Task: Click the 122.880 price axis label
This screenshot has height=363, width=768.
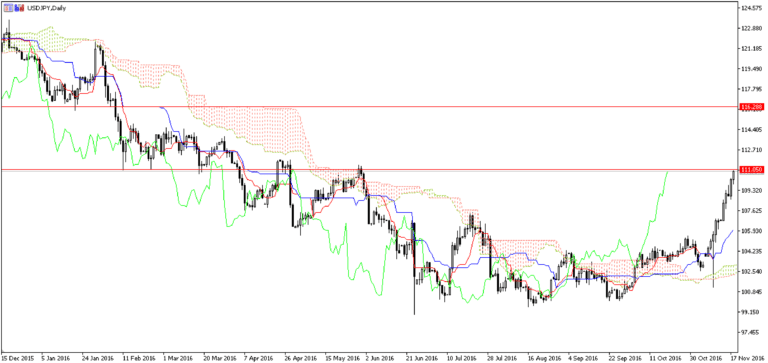Action: click(750, 28)
